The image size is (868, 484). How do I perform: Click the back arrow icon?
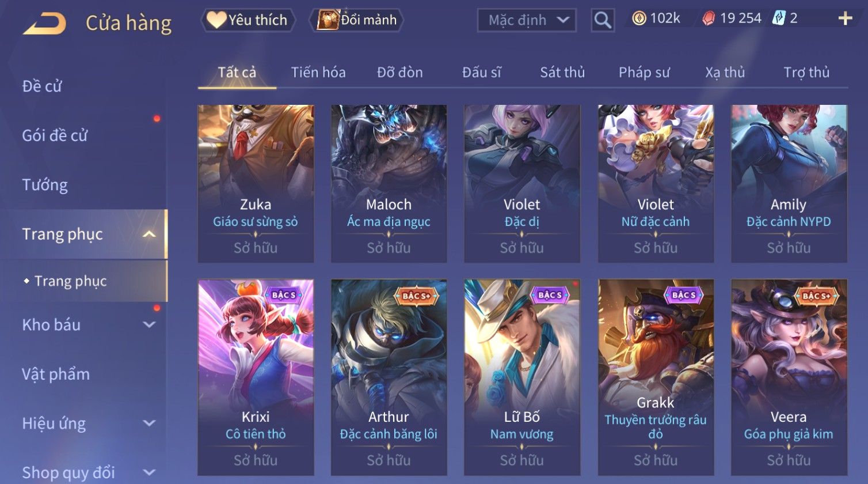click(x=44, y=24)
